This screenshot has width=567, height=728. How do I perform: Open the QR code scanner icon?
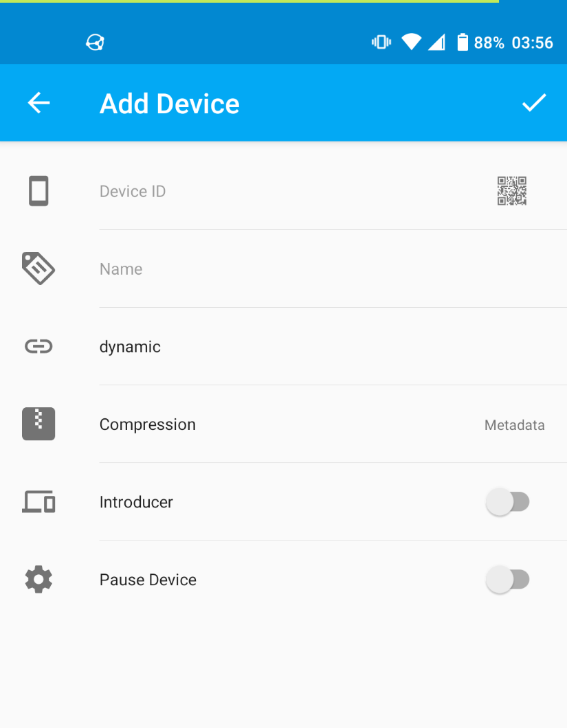(512, 191)
